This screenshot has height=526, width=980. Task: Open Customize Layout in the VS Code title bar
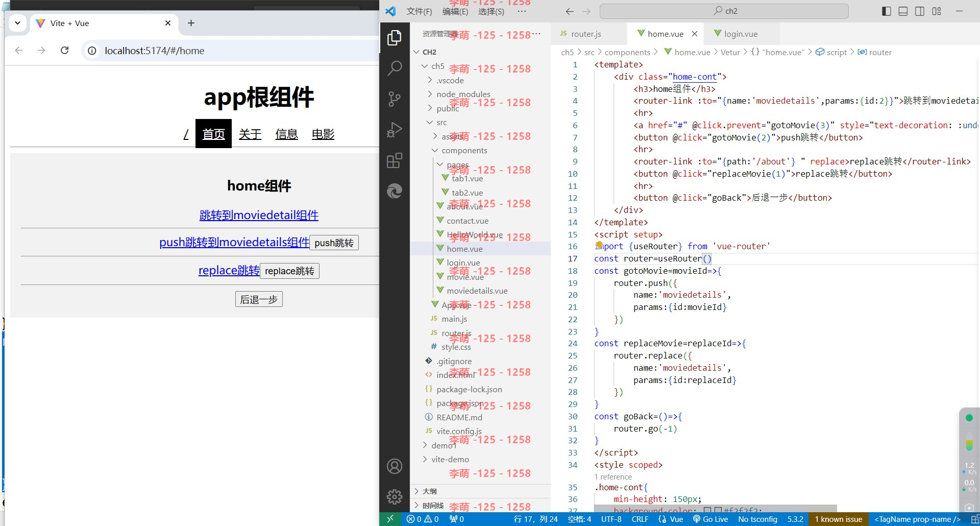tap(937, 11)
